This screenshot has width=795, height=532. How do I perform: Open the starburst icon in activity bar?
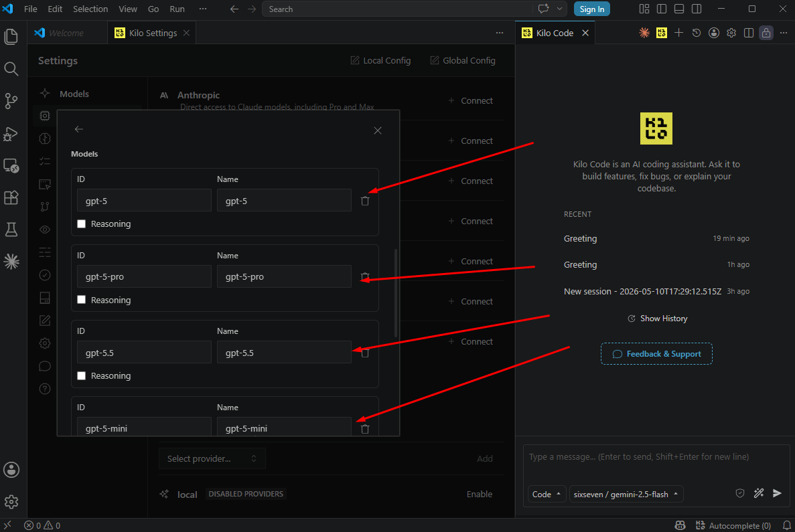point(11,262)
